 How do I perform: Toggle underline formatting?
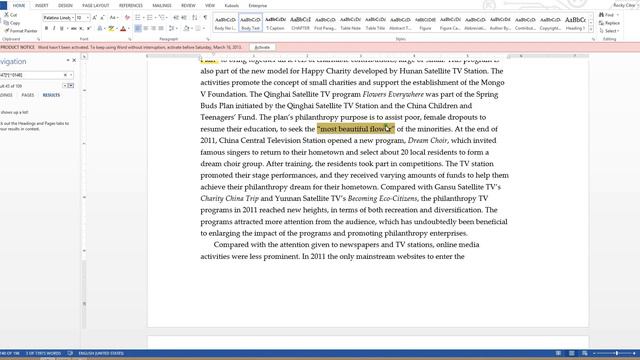tap(62, 29)
